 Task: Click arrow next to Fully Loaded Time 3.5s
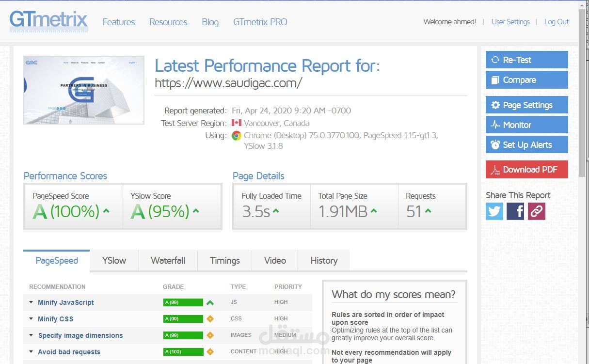click(x=276, y=211)
